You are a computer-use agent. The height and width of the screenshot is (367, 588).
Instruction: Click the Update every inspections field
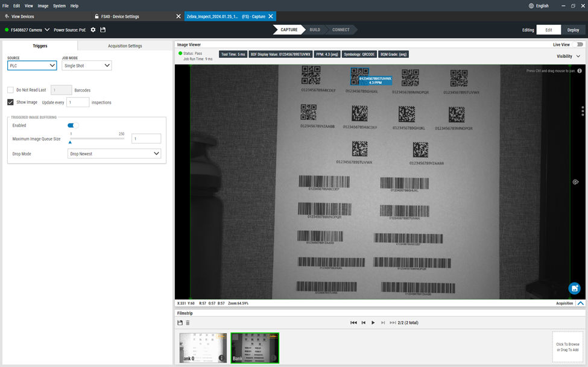click(78, 102)
